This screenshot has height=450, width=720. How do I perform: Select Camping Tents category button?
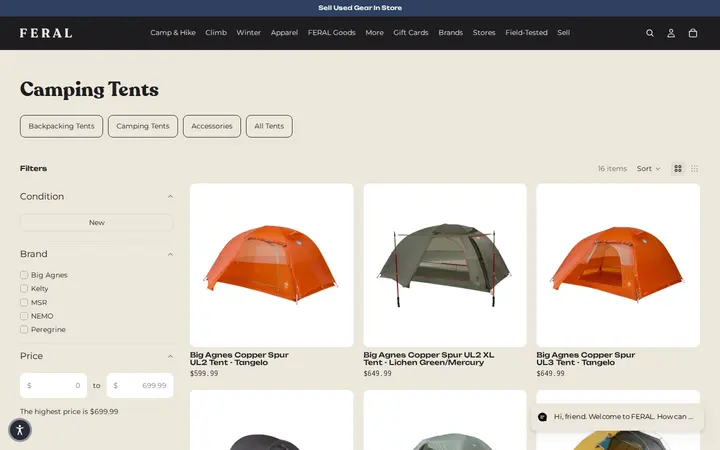click(143, 126)
